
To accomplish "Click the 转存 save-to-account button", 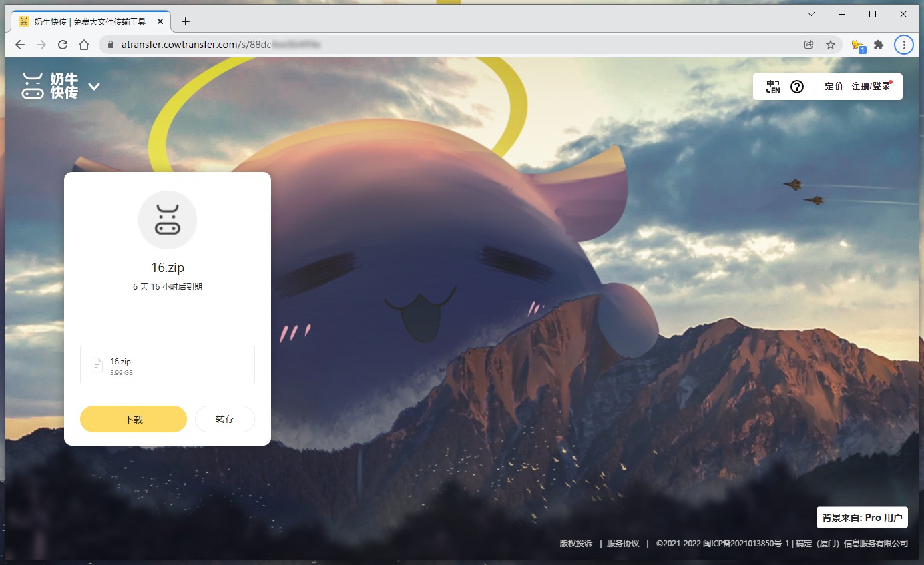I will pyautogui.click(x=225, y=419).
